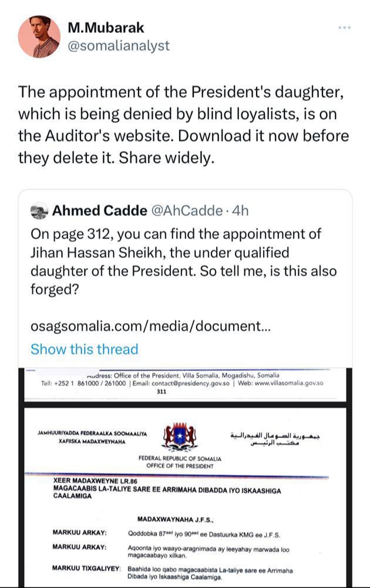Click the XEER MADAXWEYNE LR.86 heading
Screen dimensions: 370x588
95,481
